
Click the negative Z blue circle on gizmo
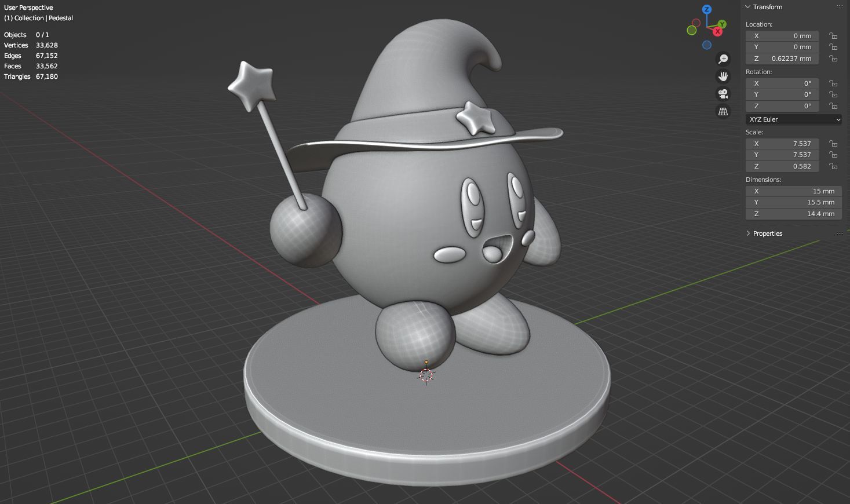pos(707,45)
